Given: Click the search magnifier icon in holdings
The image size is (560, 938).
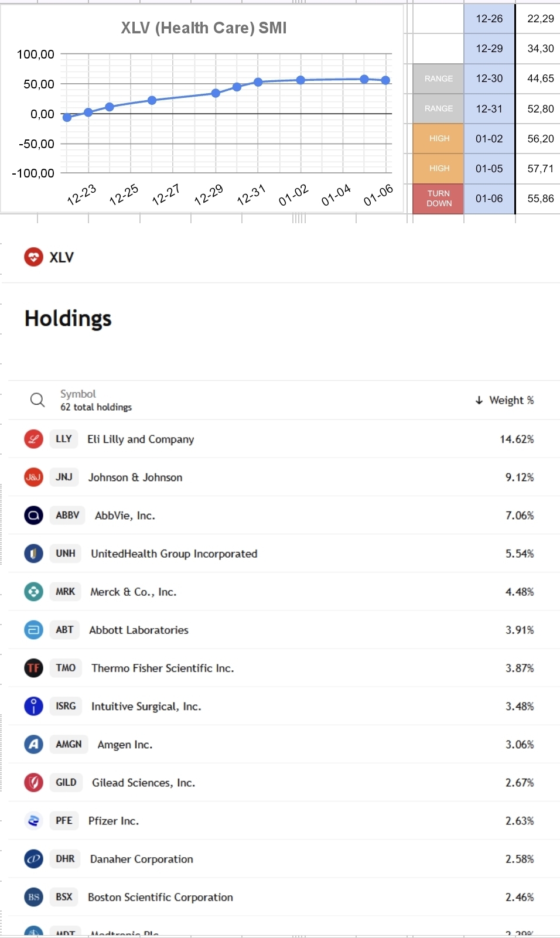Looking at the screenshot, I should click(x=37, y=400).
